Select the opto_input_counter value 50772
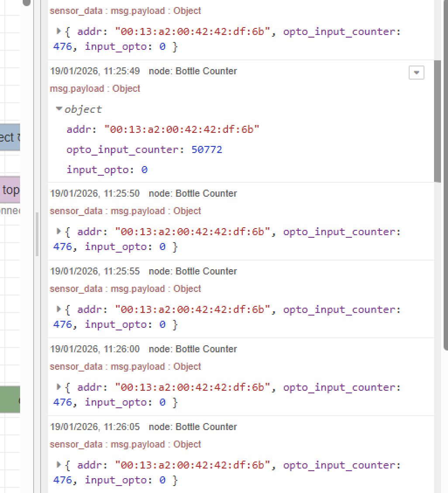The image size is (448, 493). pos(207,149)
